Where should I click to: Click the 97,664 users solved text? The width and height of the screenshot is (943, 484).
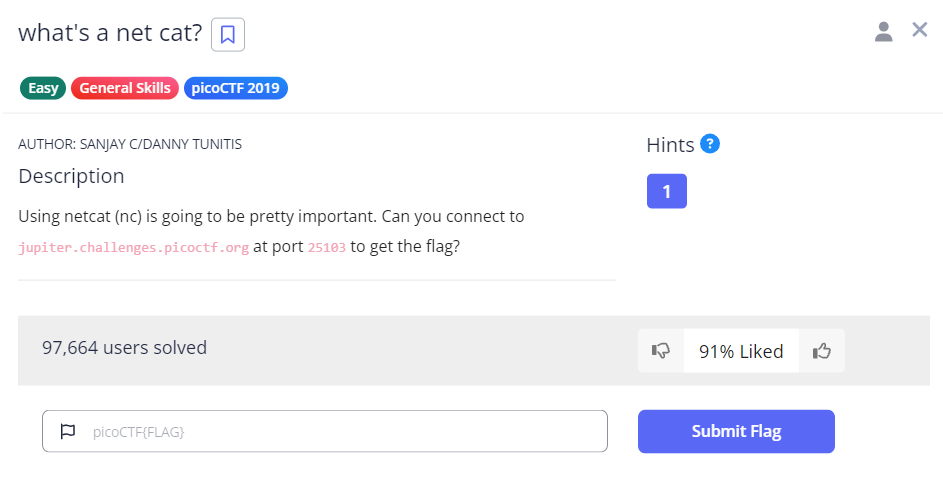[x=124, y=348]
